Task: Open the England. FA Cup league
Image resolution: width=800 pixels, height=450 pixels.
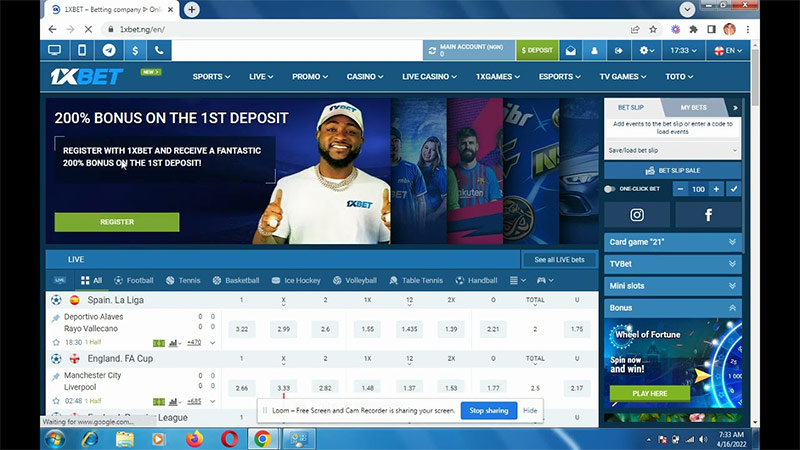Action: 120,359
